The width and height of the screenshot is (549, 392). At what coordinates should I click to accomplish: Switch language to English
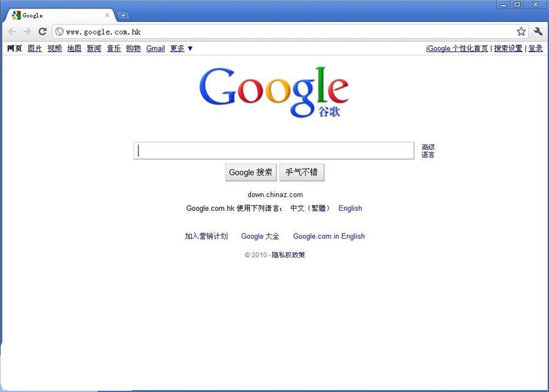(350, 208)
